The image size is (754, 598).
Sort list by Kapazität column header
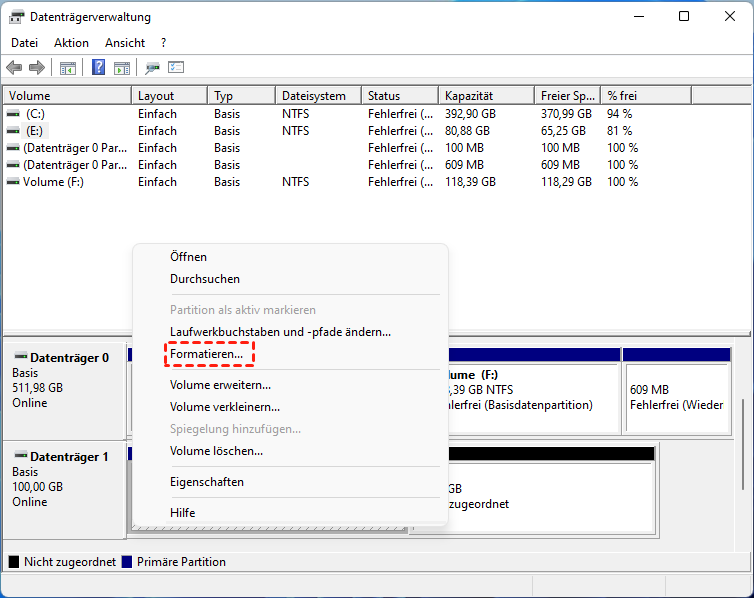click(470, 96)
